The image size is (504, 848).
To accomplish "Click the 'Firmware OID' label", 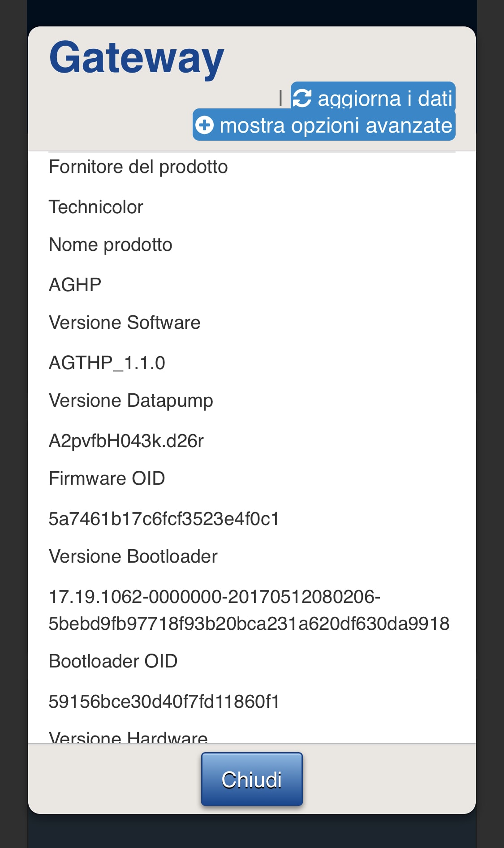I will click(x=107, y=479).
